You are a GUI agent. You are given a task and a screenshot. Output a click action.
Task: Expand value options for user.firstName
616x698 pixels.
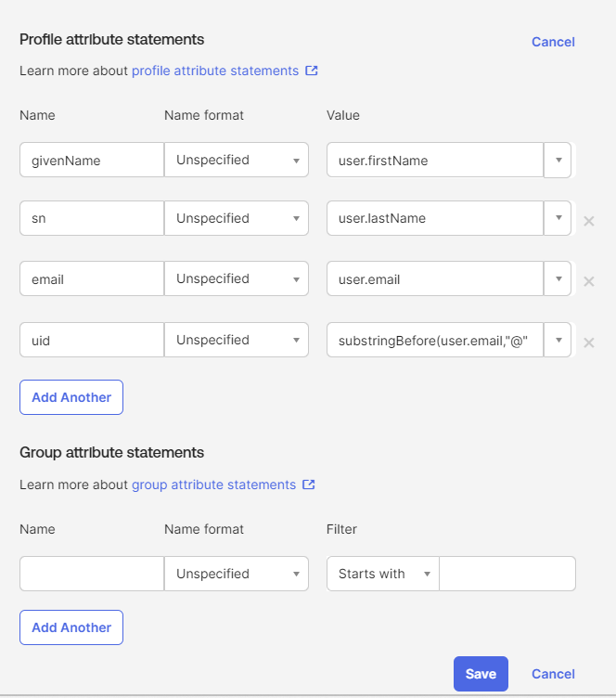558,161
